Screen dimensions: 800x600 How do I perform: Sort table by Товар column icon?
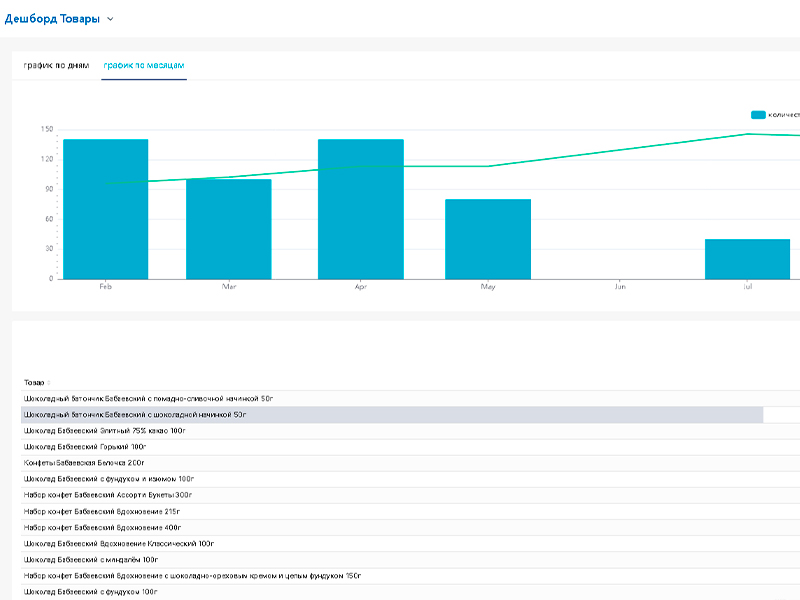point(49,383)
